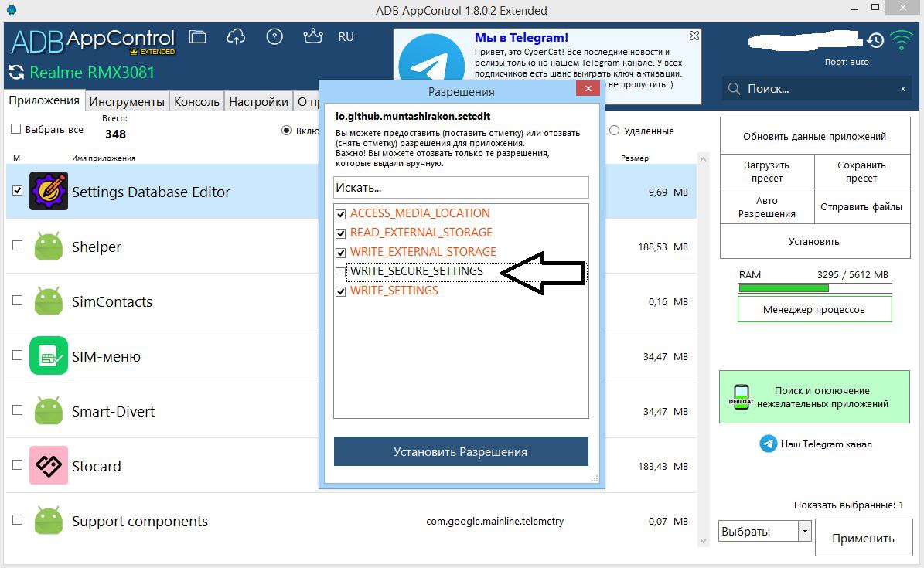The width and height of the screenshot is (924, 568).
Task: Tick the Shelper row checkbox
Action: [x=17, y=245]
